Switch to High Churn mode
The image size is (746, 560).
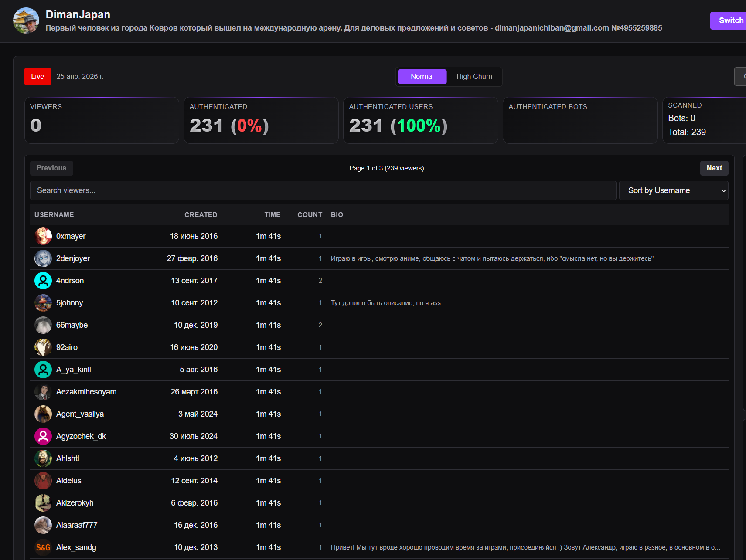474,77
